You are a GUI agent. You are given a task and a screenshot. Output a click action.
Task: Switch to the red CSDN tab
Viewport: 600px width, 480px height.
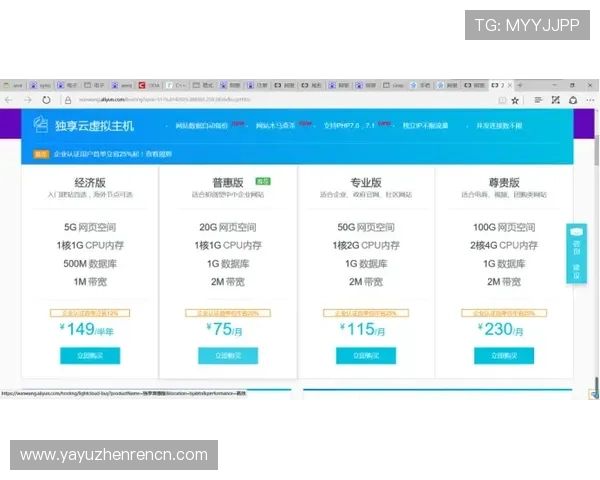pyautogui.click(x=150, y=85)
